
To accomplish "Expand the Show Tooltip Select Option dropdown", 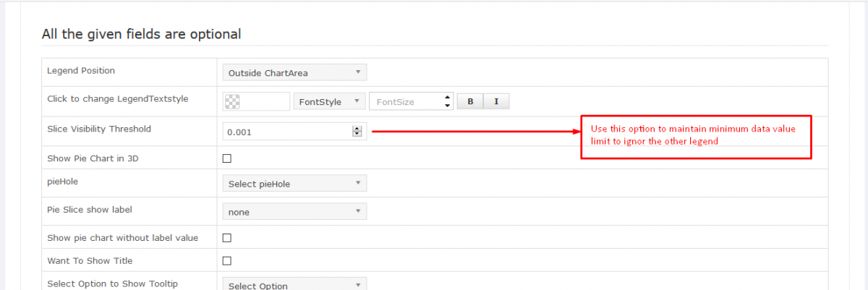I will (x=294, y=285).
